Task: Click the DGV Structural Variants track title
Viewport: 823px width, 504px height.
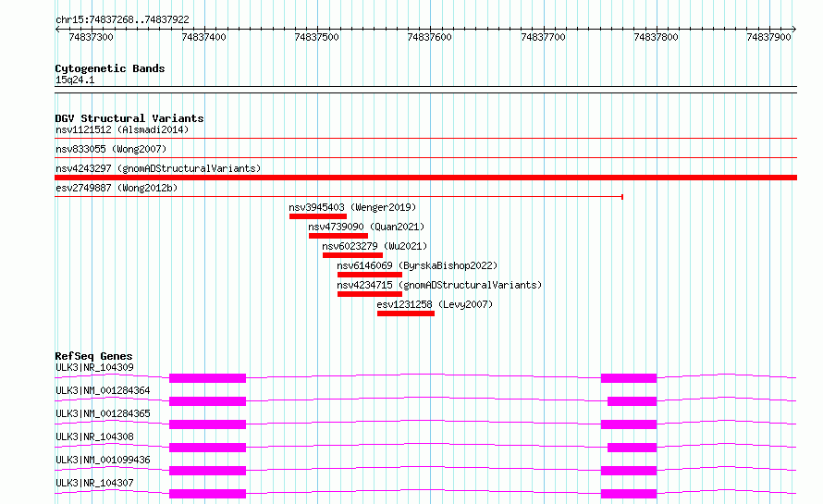Action: click(129, 118)
